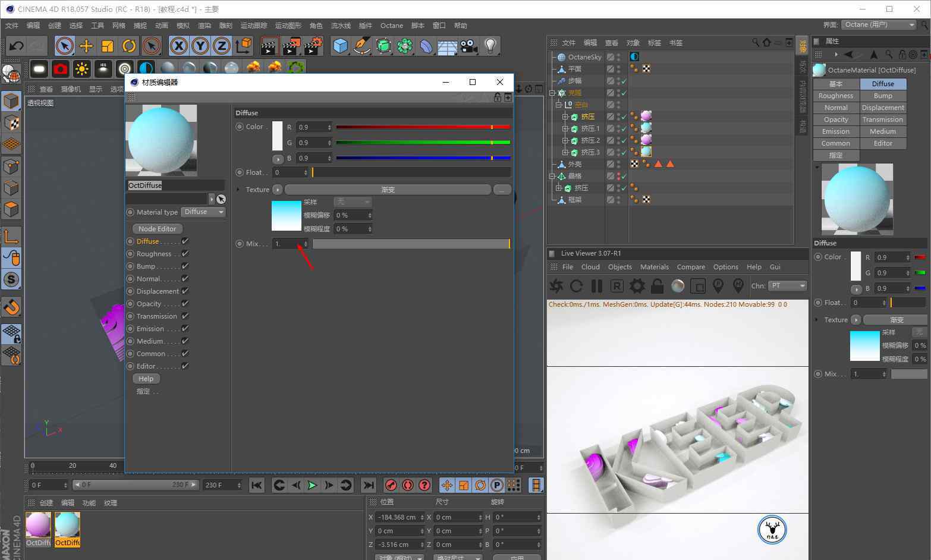
Task: Toggle the Transmission channel checkbox
Action: [185, 316]
